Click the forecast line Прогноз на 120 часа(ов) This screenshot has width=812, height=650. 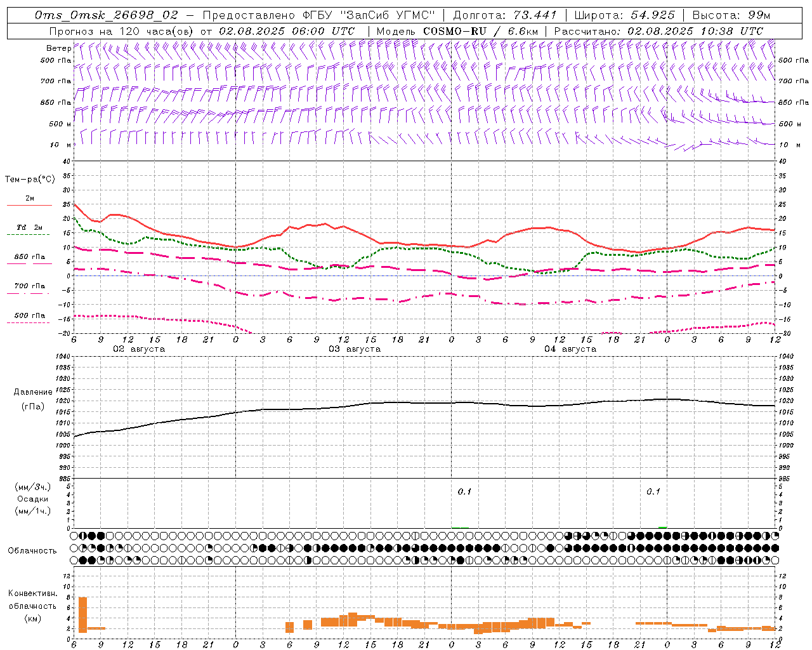(x=122, y=31)
